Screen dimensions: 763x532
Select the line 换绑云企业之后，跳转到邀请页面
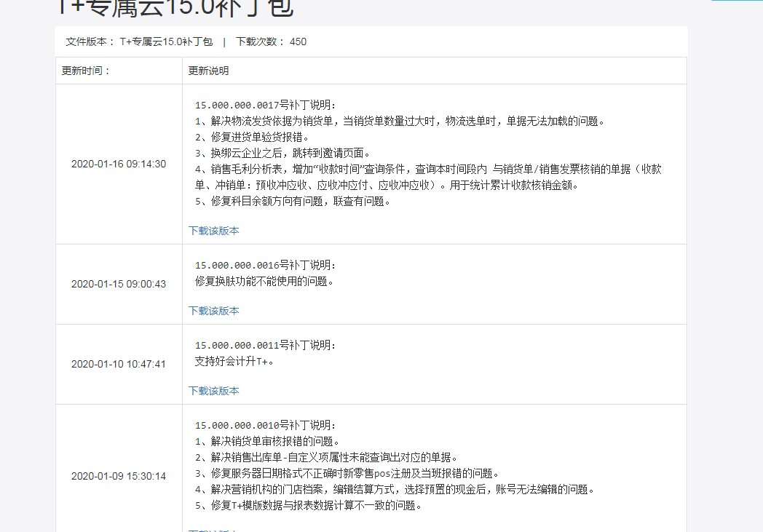coord(282,153)
